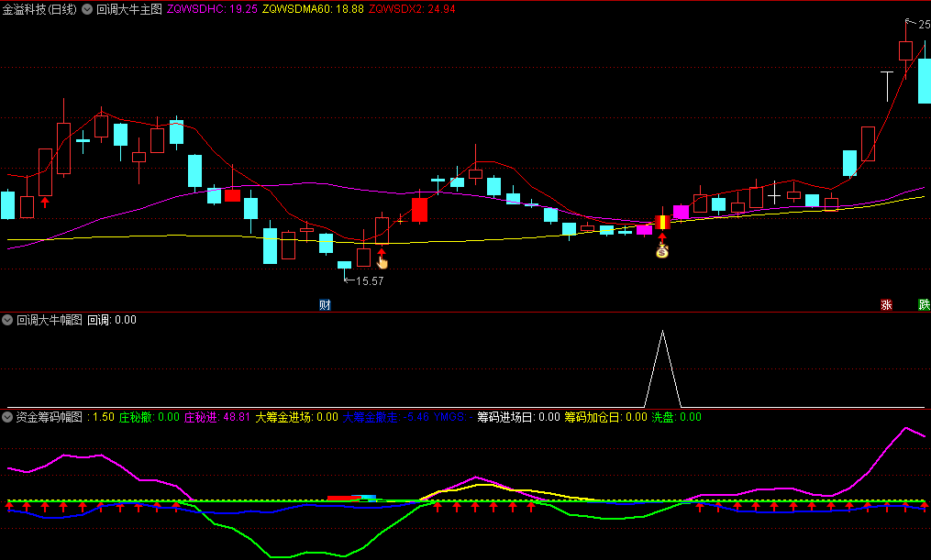Screen dimensions: 931x560
Task: Click the white peak in 回调 sub-chart
Action: tap(662, 333)
